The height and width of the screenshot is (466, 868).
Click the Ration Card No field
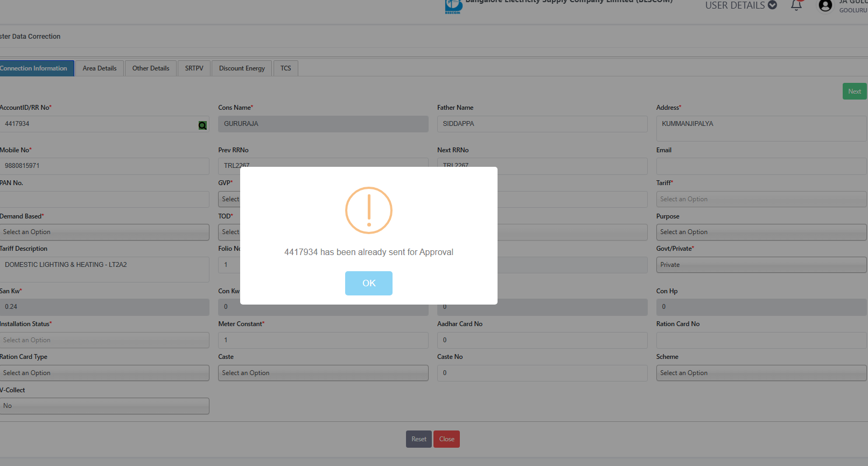pos(761,340)
